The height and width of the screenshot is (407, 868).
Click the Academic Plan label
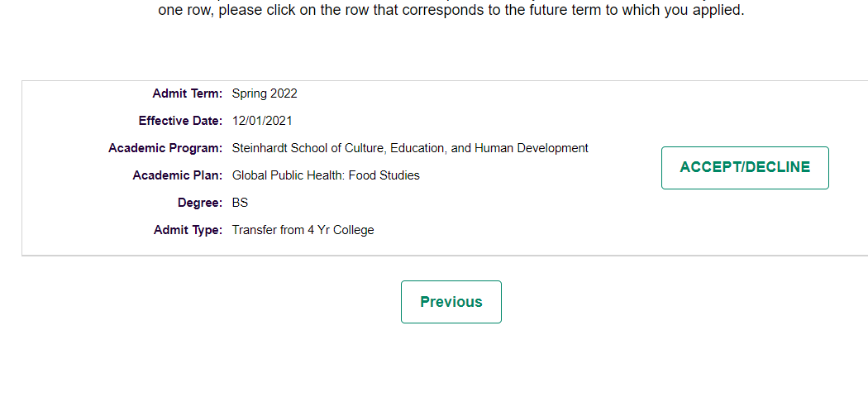pos(177,175)
